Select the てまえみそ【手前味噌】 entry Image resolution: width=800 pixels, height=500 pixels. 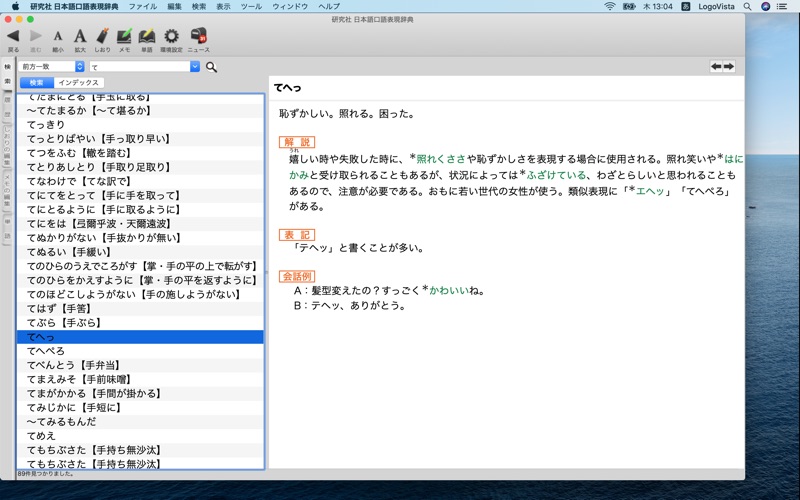point(140,379)
